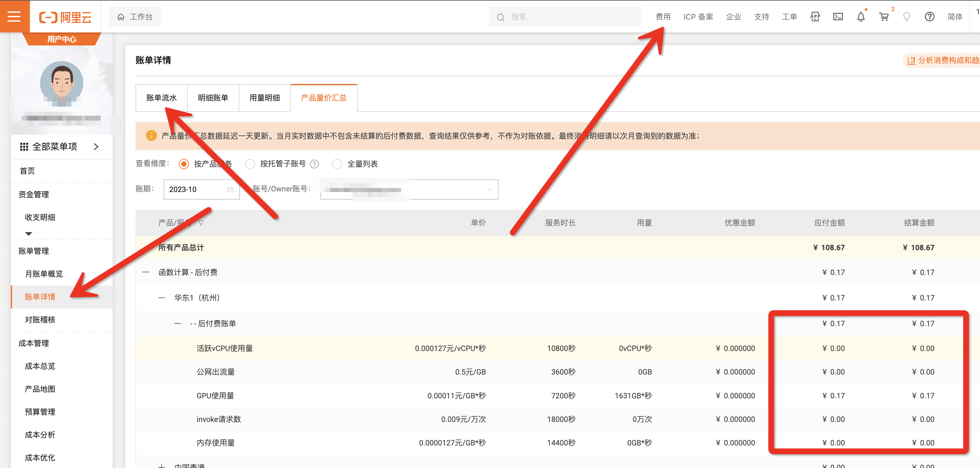980x468 pixels.
Task: Click 结算金额 column header
Action: point(919,223)
